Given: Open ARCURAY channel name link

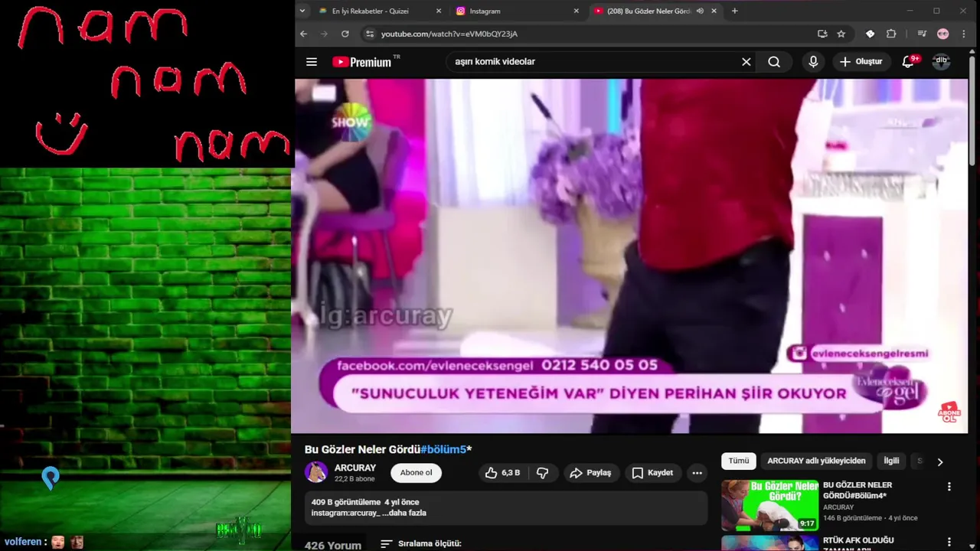Looking at the screenshot, I should [355, 468].
